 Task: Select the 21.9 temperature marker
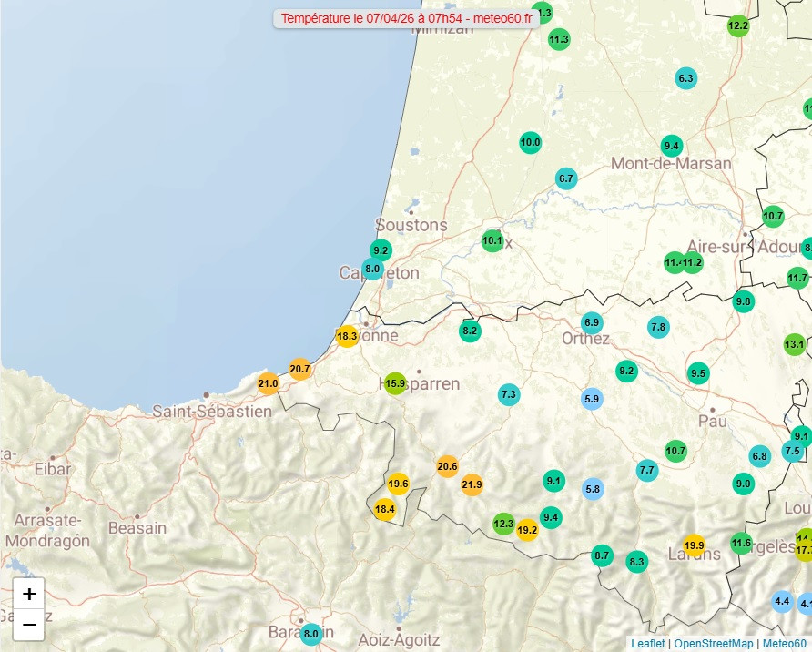472,484
